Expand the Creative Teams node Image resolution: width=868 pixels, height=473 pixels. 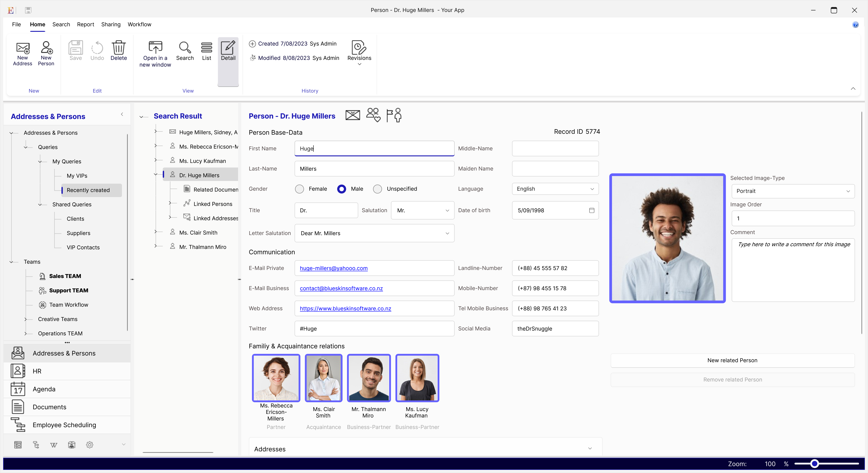point(26,319)
